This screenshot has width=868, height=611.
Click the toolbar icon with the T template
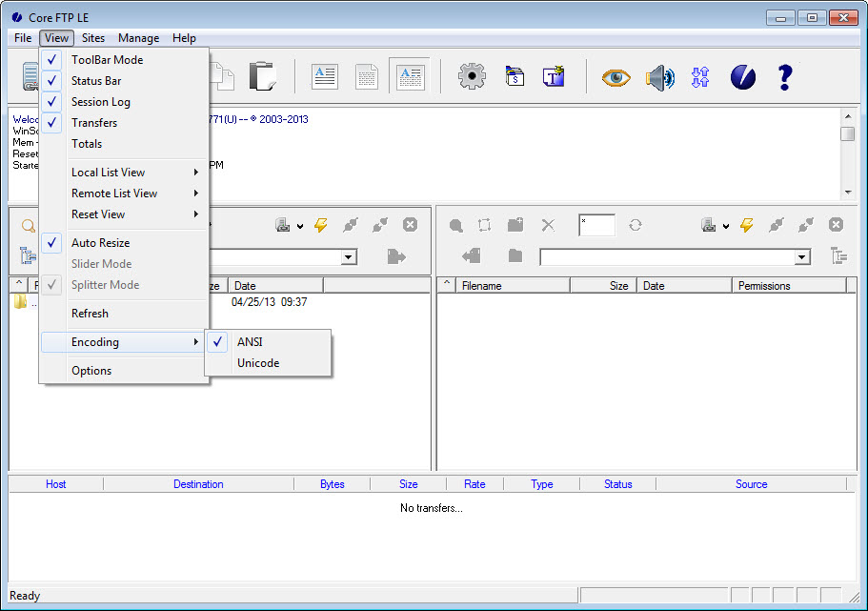click(x=554, y=76)
